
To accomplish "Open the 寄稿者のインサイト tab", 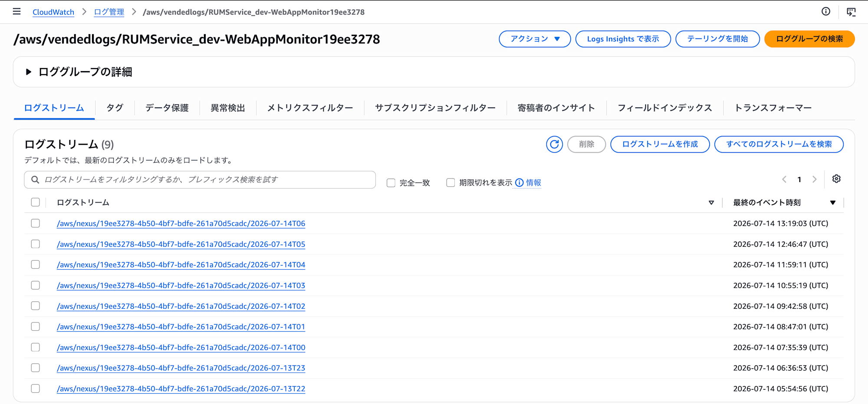I will pyautogui.click(x=556, y=108).
